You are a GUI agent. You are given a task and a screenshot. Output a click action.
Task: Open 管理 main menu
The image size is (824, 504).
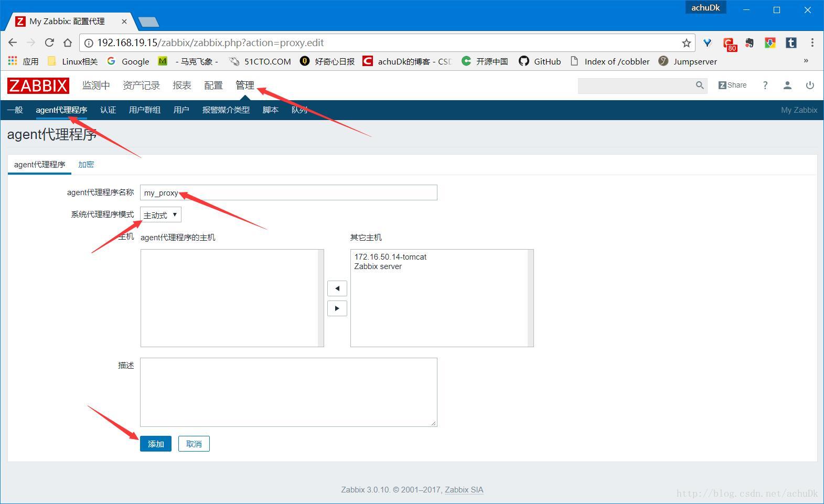pyautogui.click(x=245, y=85)
